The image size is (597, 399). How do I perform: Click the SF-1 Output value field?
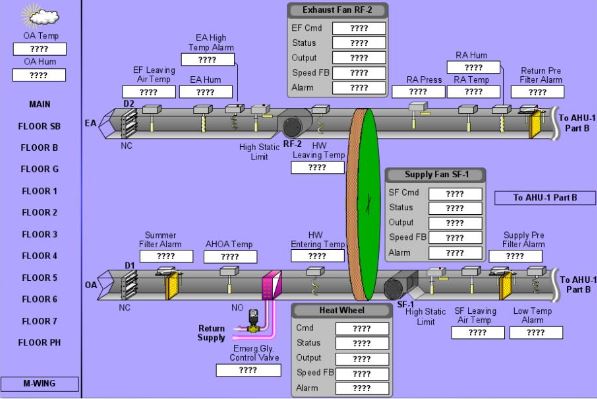455,223
